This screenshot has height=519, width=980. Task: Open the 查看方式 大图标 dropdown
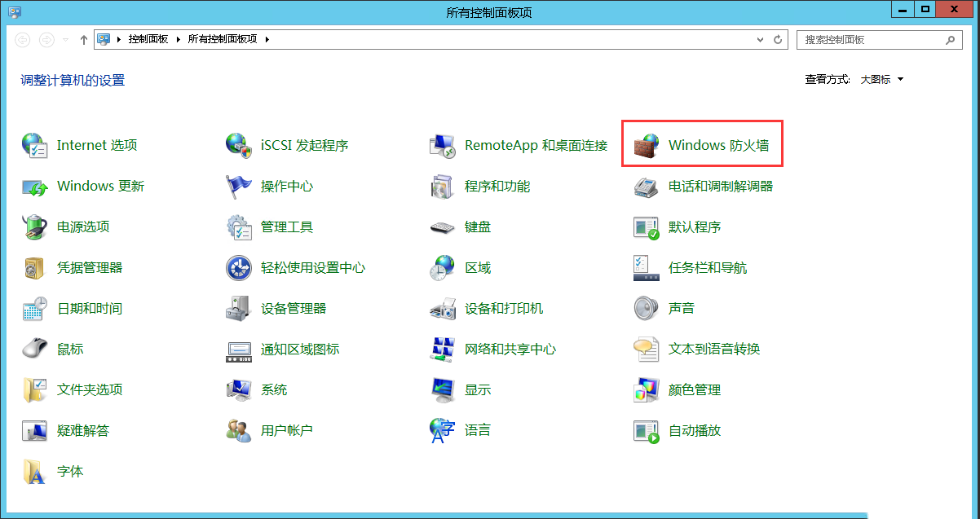tap(882, 79)
